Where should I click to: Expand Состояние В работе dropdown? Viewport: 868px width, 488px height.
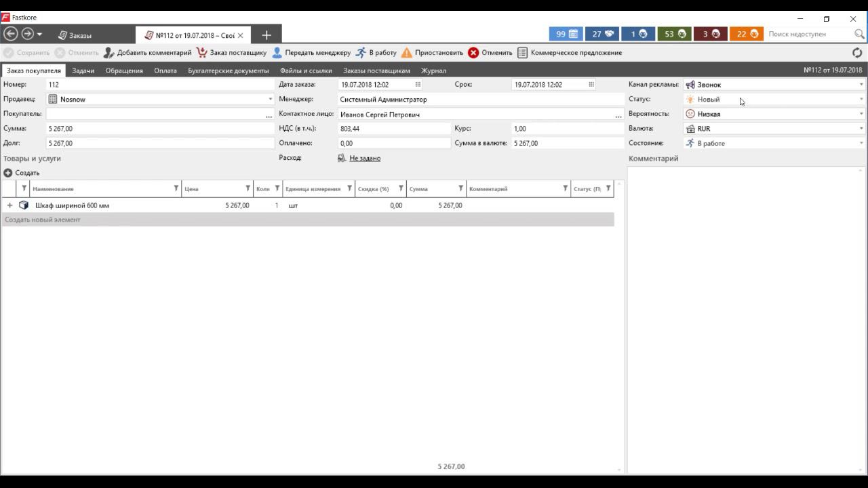click(861, 143)
